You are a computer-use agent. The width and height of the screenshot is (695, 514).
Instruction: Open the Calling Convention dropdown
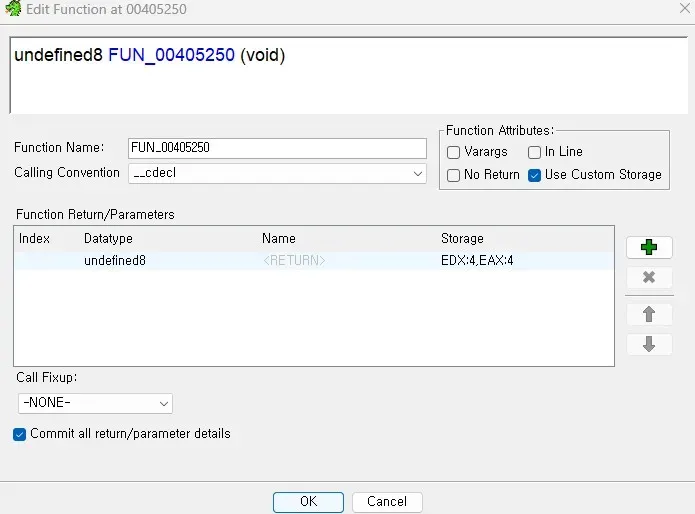tap(277, 173)
